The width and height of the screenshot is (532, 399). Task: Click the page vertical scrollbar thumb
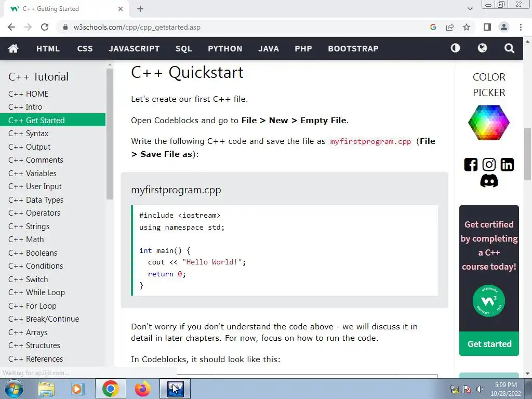(527, 154)
